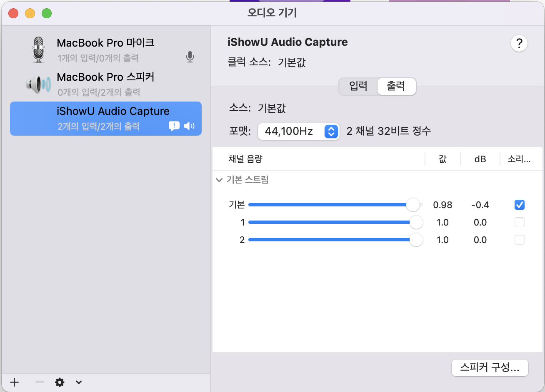This screenshot has height=392, width=545.
Task: Click the 2 채널 32비트 정수 label
Action: (x=389, y=131)
